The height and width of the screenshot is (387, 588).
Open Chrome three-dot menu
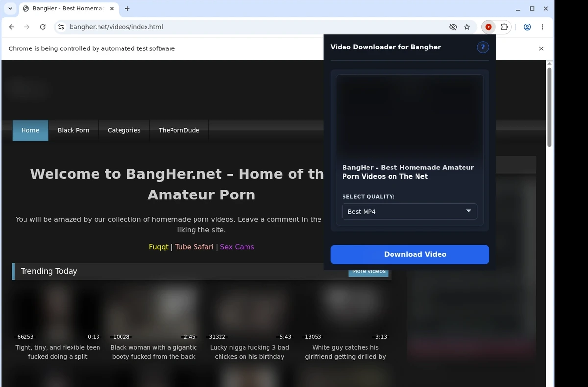[543, 27]
